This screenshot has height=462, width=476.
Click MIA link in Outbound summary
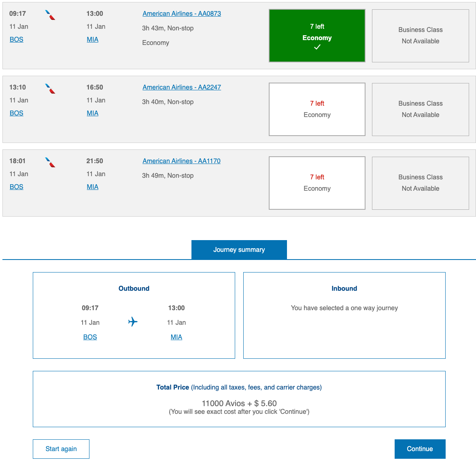[x=176, y=337]
